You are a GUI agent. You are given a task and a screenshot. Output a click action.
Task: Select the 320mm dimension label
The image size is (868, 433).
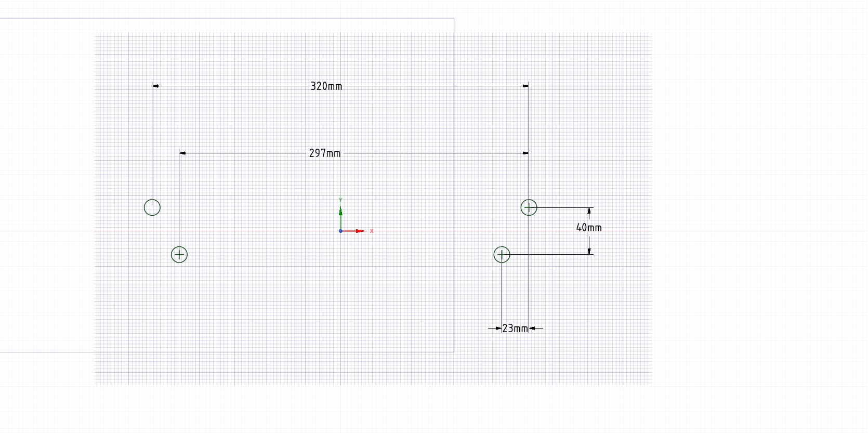point(326,86)
